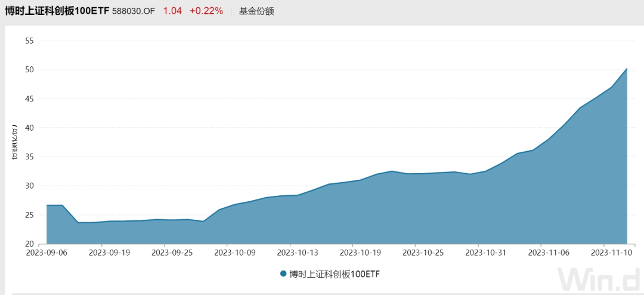Click the blue legend dot marker
This screenshot has height=295, width=644.
(x=283, y=274)
